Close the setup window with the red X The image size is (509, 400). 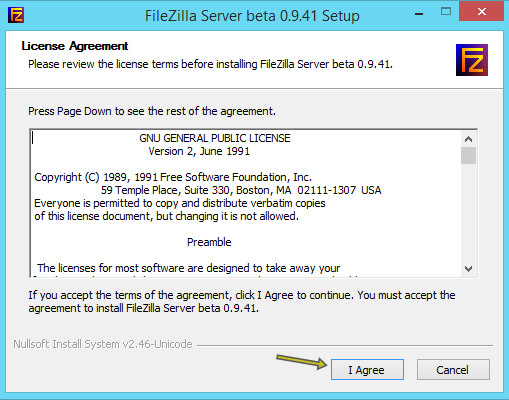point(481,12)
